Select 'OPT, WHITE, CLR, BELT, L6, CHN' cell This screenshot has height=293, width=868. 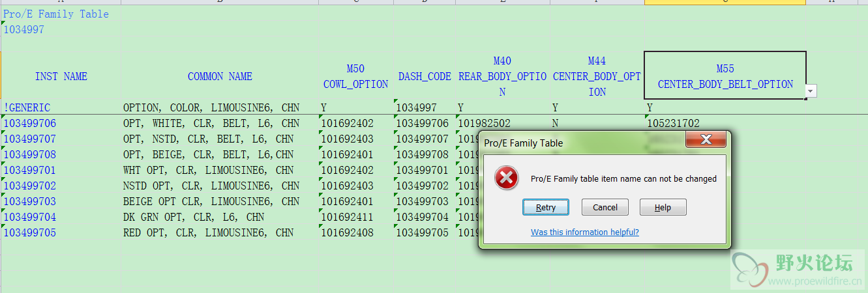tap(220, 123)
